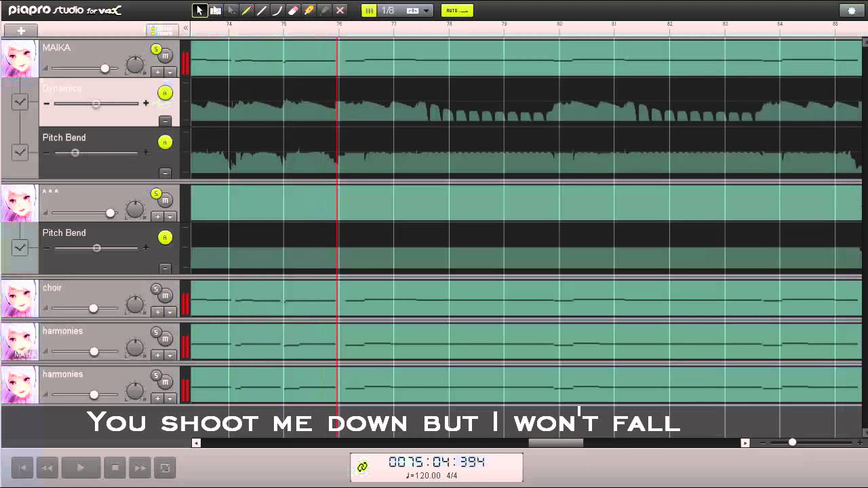Screen dimensions: 868x488
Task: Mute the second unnamed vocal track
Action: [165, 201]
